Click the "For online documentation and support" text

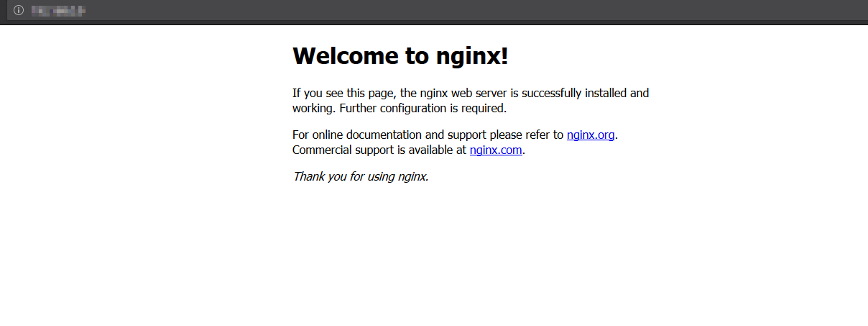pos(390,135)
